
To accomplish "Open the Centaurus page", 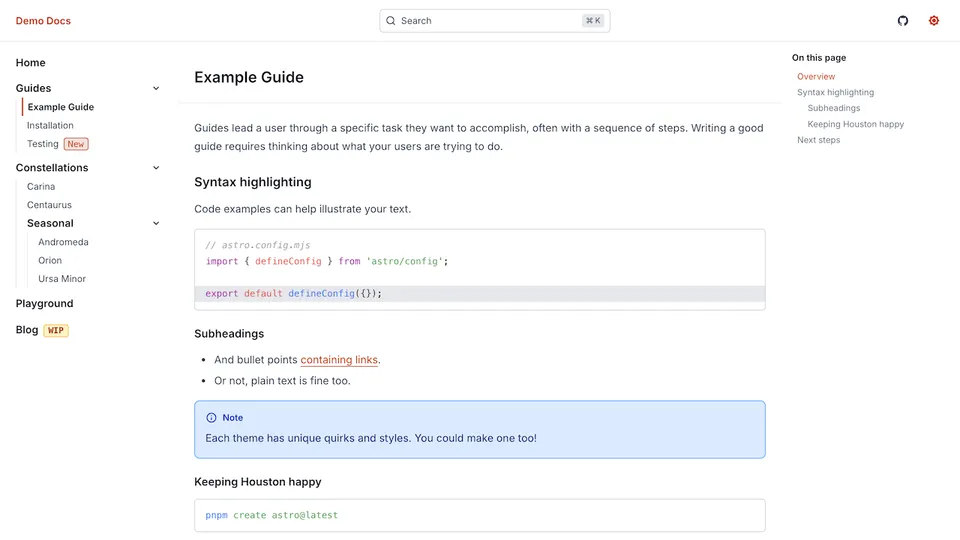I will 49,204.
